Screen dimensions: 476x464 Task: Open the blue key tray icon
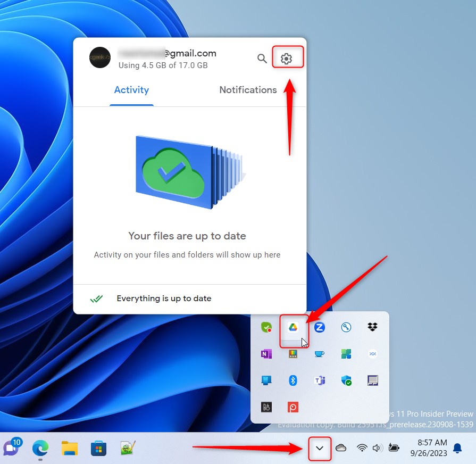click(x=346, y=327)
